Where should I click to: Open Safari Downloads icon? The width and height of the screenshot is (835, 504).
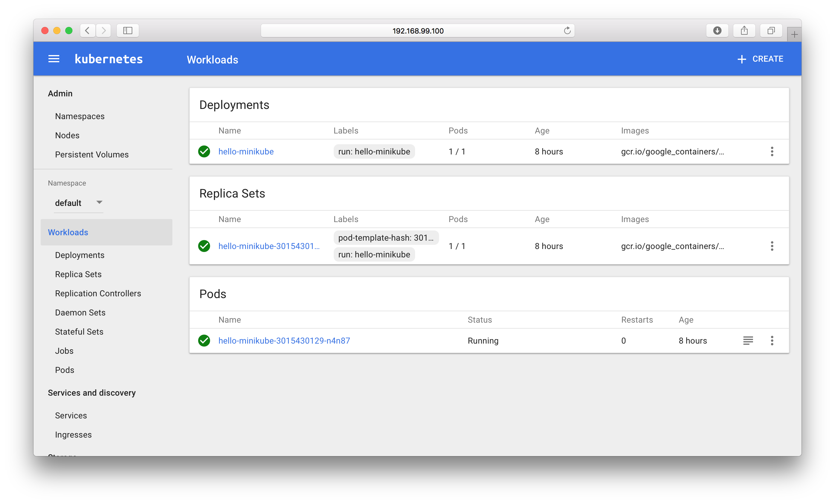point(717,31)
